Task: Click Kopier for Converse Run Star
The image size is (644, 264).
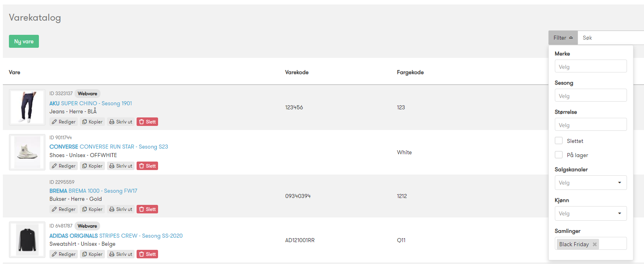Action: 92,166
